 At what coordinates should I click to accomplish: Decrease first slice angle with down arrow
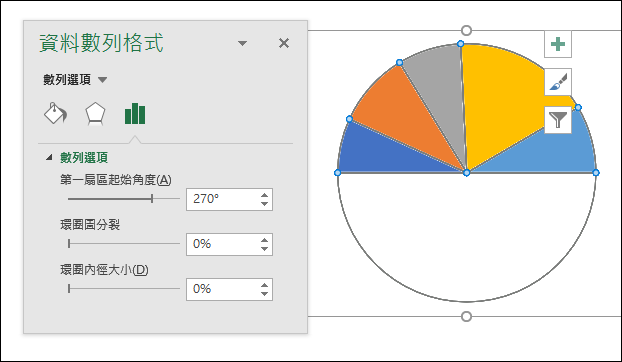[265, 204]
